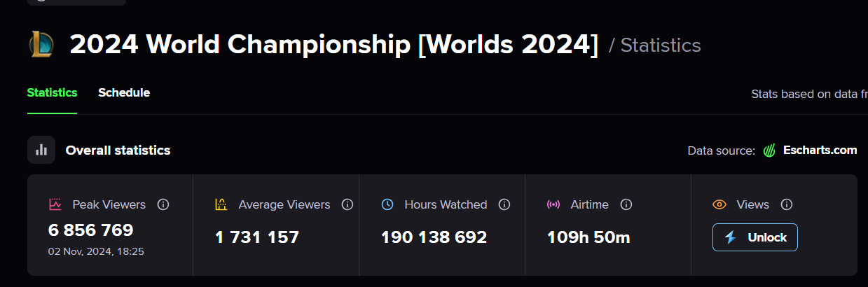The height and width of the screenshot is (287, 868).
Task: Click the Views eye icon
Action: point(719,204)
